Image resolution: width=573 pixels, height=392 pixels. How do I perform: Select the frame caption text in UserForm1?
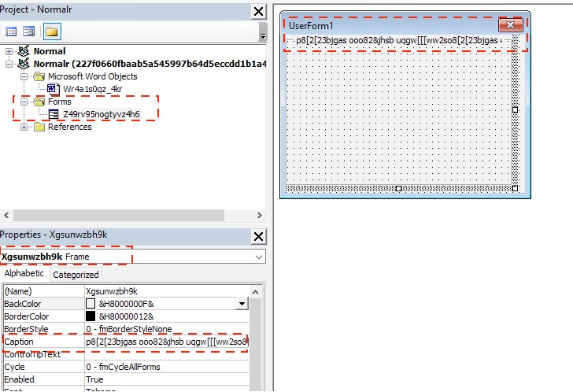tap(399, 40)
